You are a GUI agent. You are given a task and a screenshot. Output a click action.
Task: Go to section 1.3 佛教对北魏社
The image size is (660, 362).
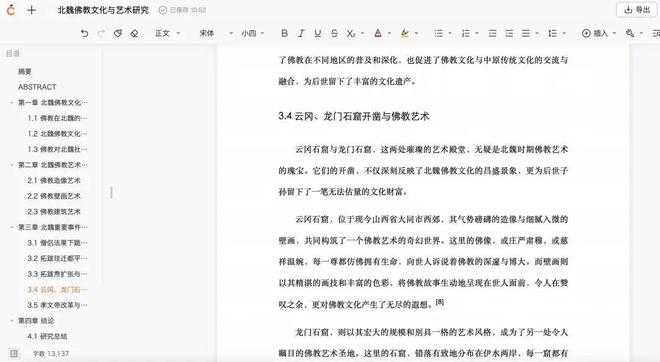pyautogui.click(x=58, y=149)
